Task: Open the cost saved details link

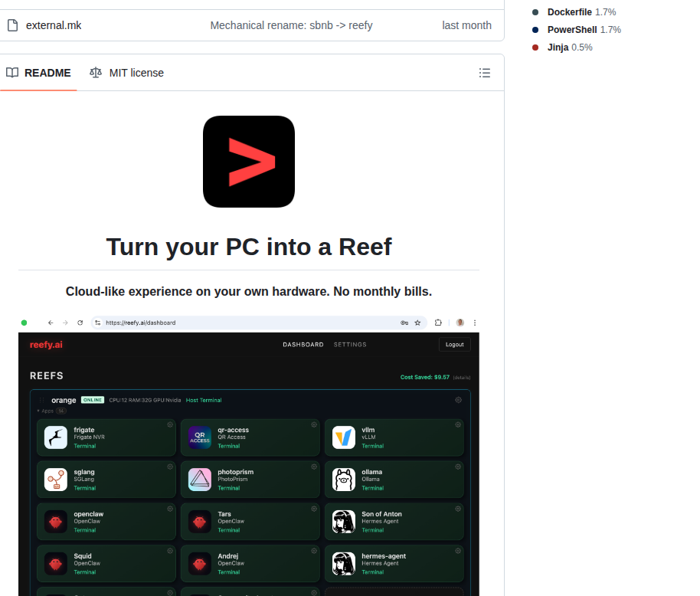Action: [x=462, y=378]
